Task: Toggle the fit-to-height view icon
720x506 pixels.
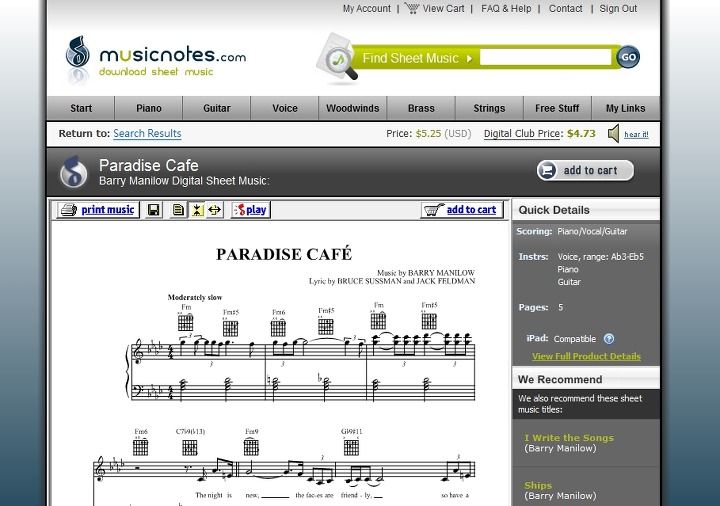Action: pyautogui.click(x=197, y=210)
